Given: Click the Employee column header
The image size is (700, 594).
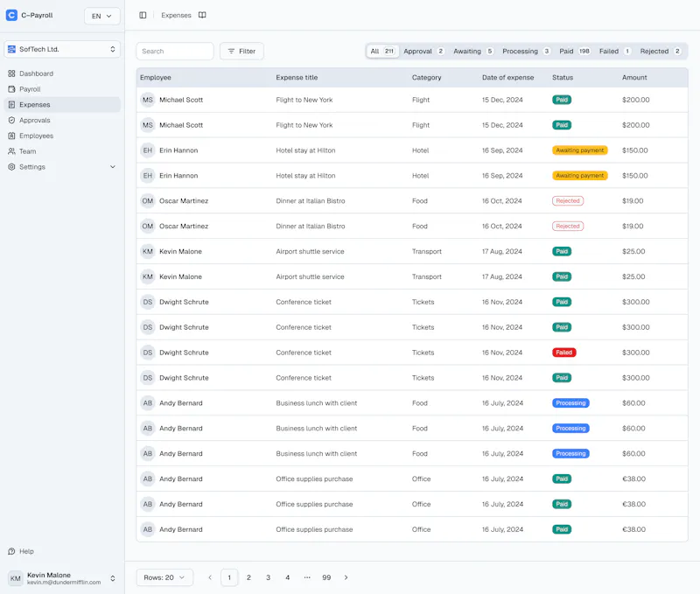Looking at the screenshot, I should click(x=156, y=78).
